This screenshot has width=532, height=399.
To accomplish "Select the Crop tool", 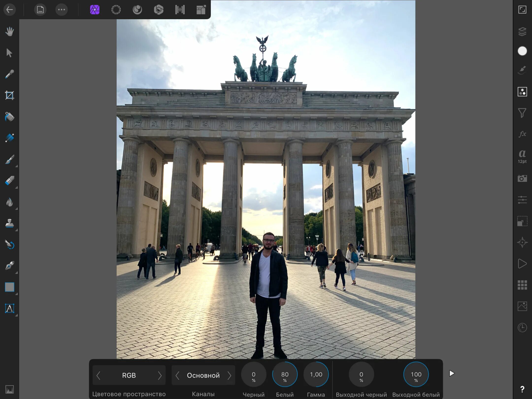I will coord(9,95).
